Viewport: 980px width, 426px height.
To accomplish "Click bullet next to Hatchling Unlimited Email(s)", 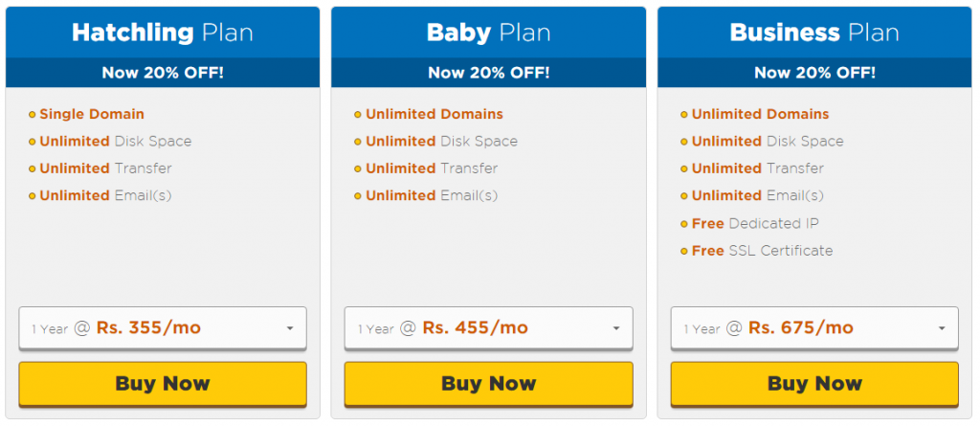I will [x=32, y=196].
